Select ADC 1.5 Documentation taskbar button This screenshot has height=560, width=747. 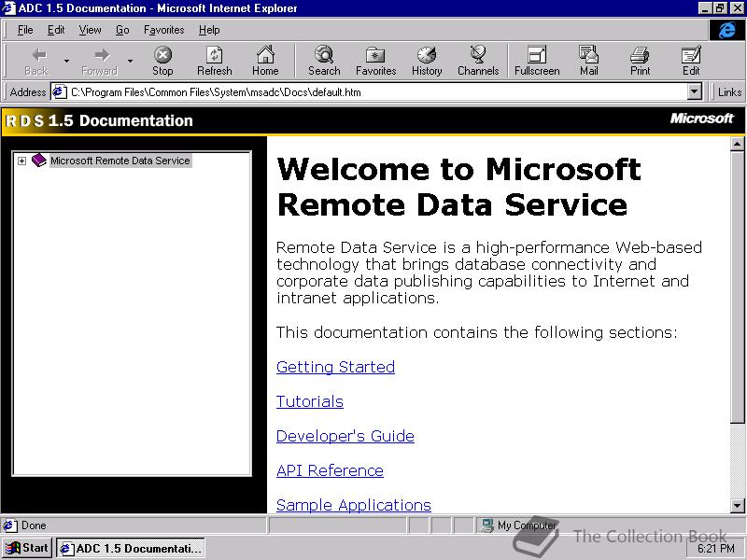pyautogui.click(x=131, y=548)
